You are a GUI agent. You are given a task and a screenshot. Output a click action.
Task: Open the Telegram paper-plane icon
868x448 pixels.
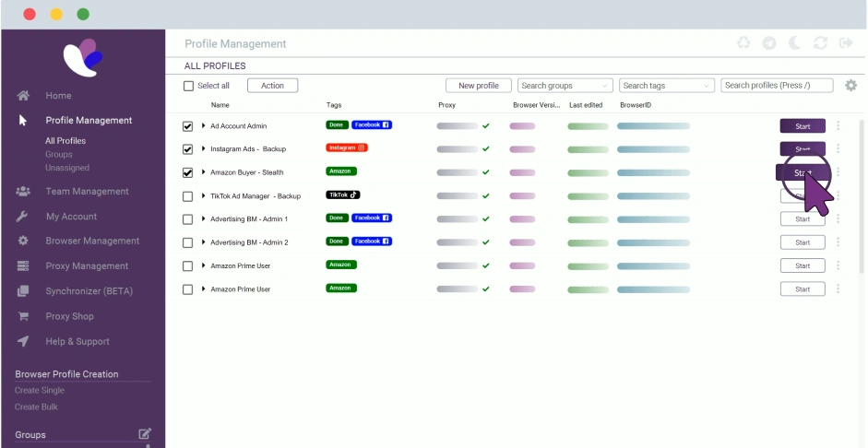click(769, 43)
